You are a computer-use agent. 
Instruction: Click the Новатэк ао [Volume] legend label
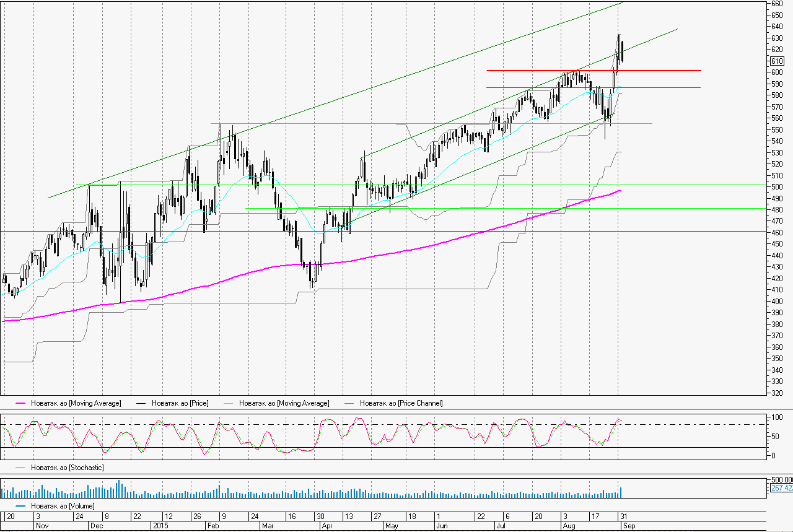pyautogui.click(x=59, y=506)
